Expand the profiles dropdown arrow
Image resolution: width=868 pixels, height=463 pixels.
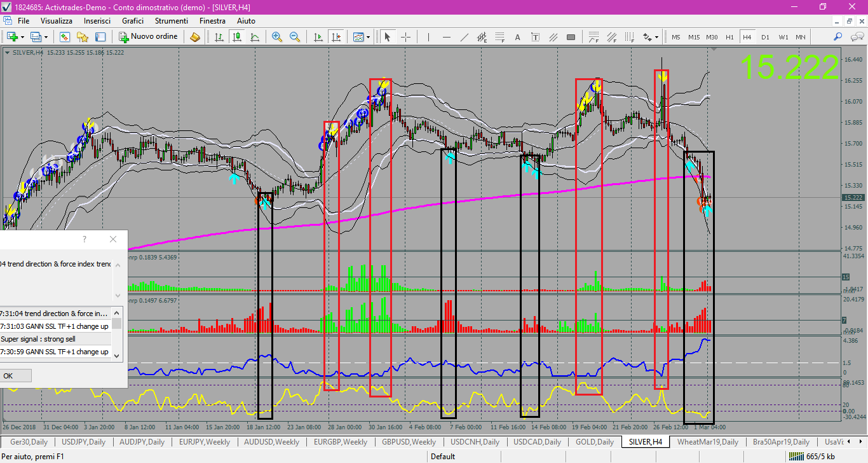click(x=46, y=37)
